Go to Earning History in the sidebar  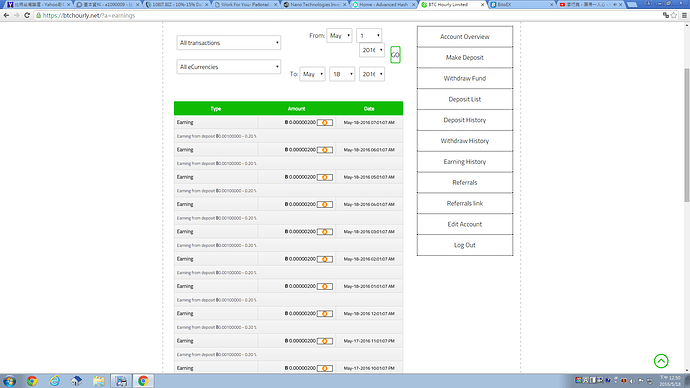tap(465, 161)
